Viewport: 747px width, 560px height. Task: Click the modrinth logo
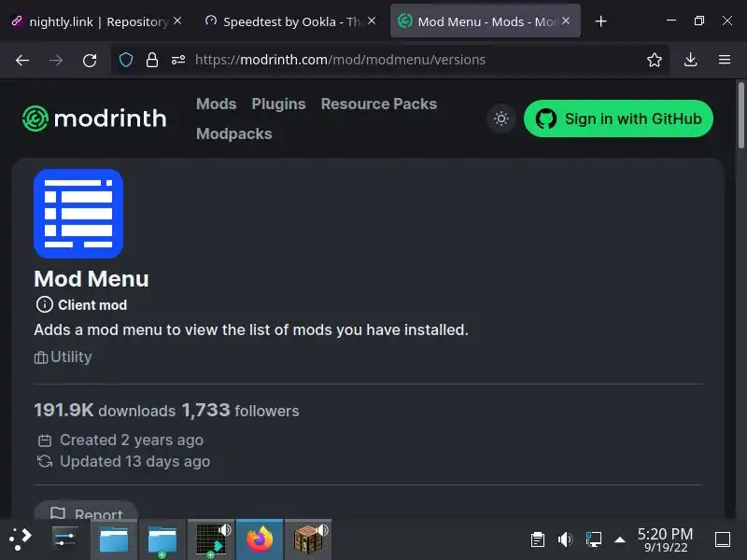coord(94,119)
